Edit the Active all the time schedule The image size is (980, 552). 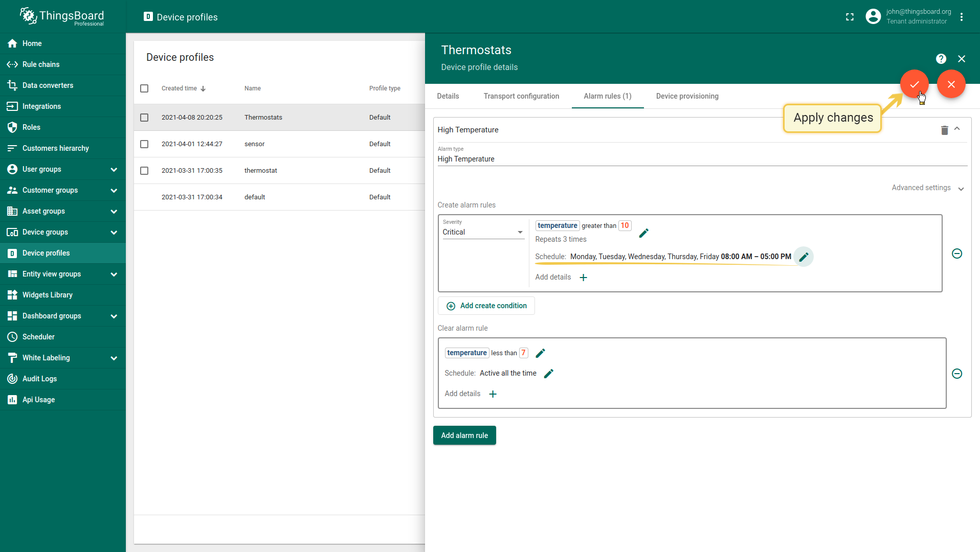coord(549,374)
